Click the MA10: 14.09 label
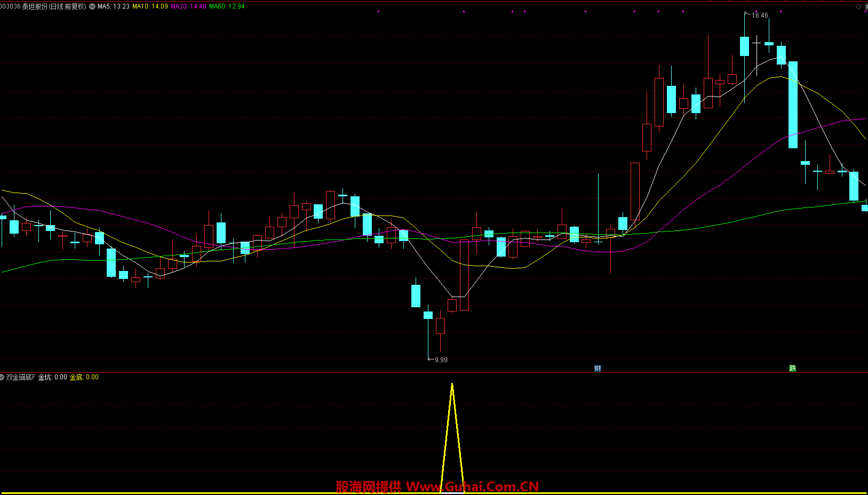 [x=150, y=6]
